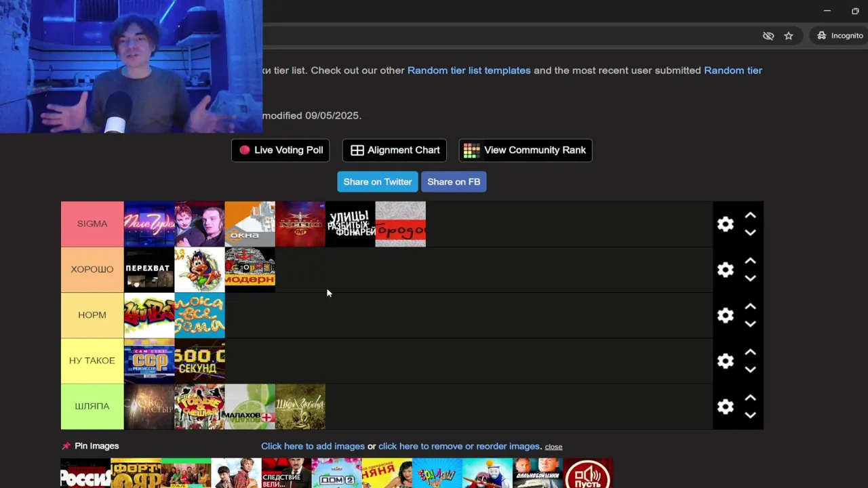
Task: Move ШЛЯПА row down with arrow
Action: click(750, 414)
